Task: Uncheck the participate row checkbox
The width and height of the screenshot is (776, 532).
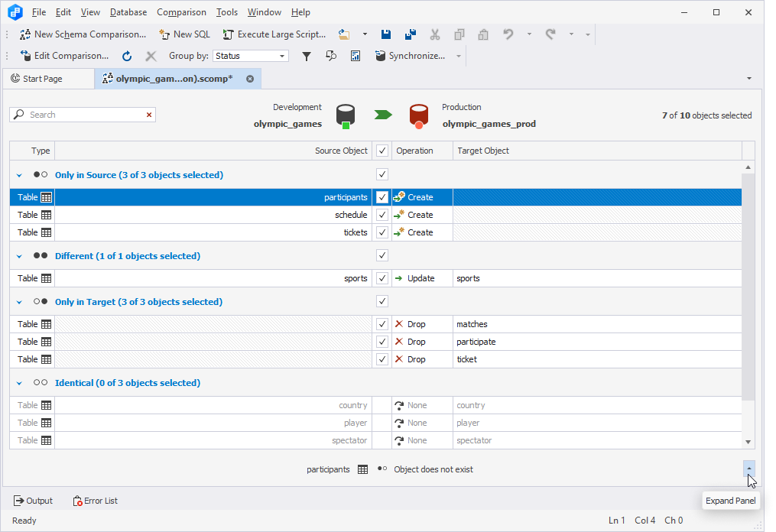Action: pyautogui.click(x=382, y=342)
